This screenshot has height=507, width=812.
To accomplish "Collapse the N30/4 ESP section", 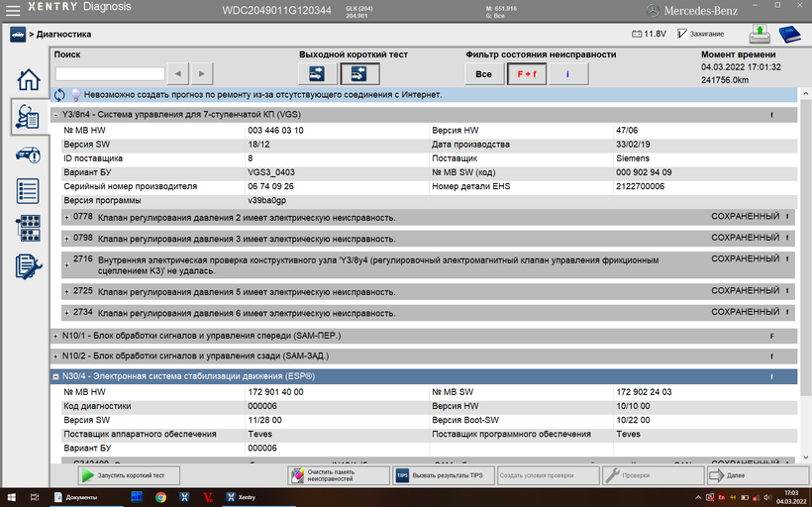I will (x=55, y=377).
